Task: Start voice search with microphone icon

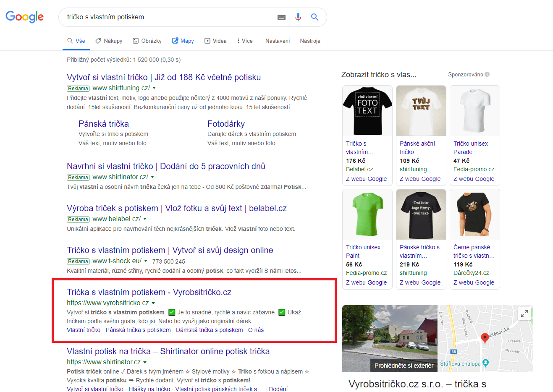Action: tap(298, 17)
